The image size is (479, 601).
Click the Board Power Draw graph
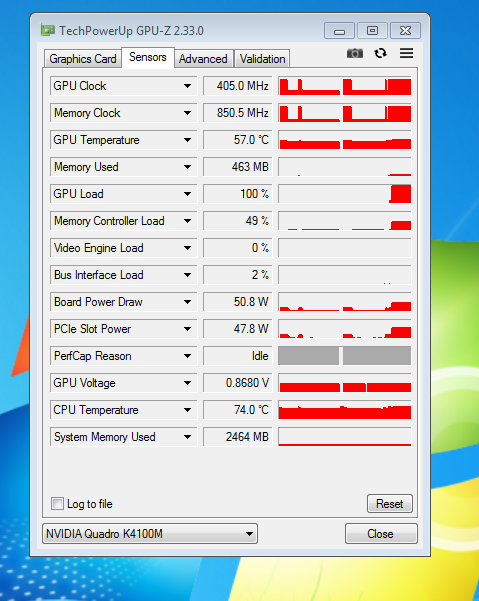pyautogui.click(x=345, y=302)
